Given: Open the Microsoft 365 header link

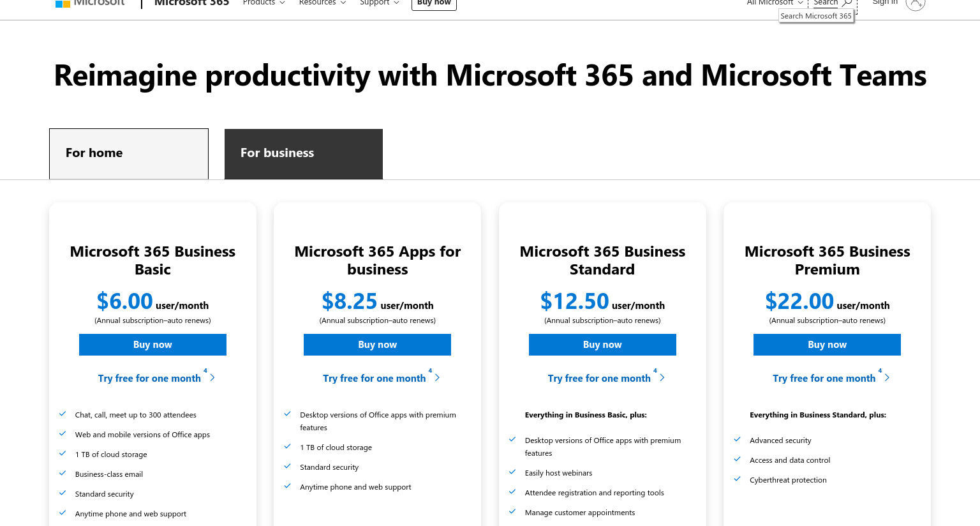Looking at the screenshot, I should pyautogui.click(x=191, y=3).
